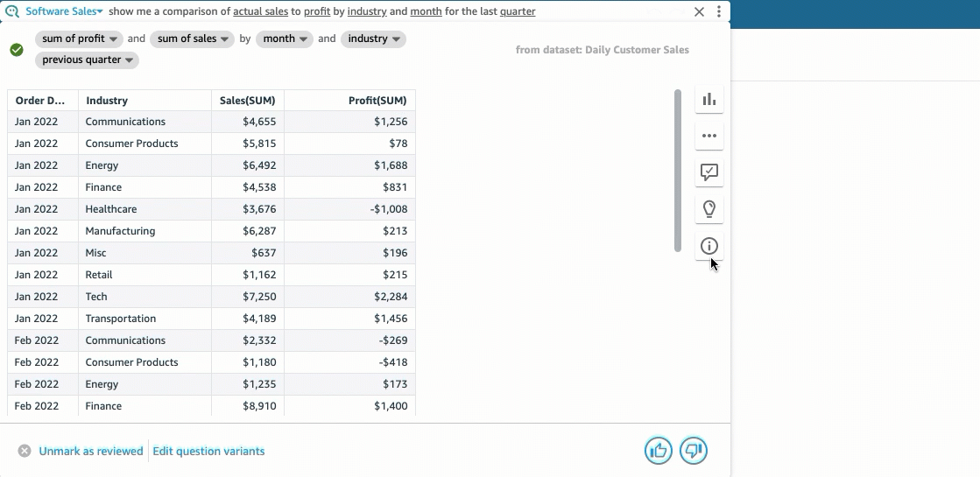Open the three-dot more options icon in side panel
980x477 pixels.
click(709, 136)
